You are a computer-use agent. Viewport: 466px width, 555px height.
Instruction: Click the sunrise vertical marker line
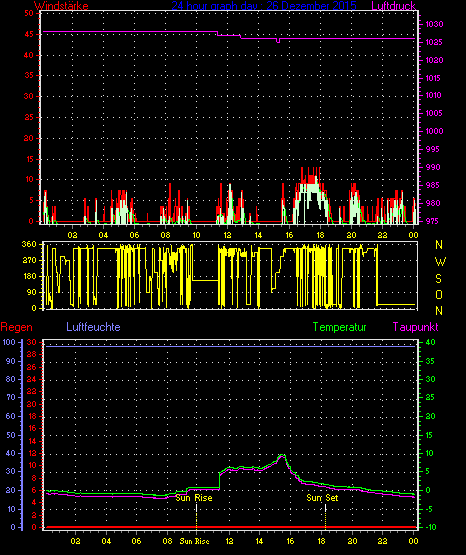[196, 516]
